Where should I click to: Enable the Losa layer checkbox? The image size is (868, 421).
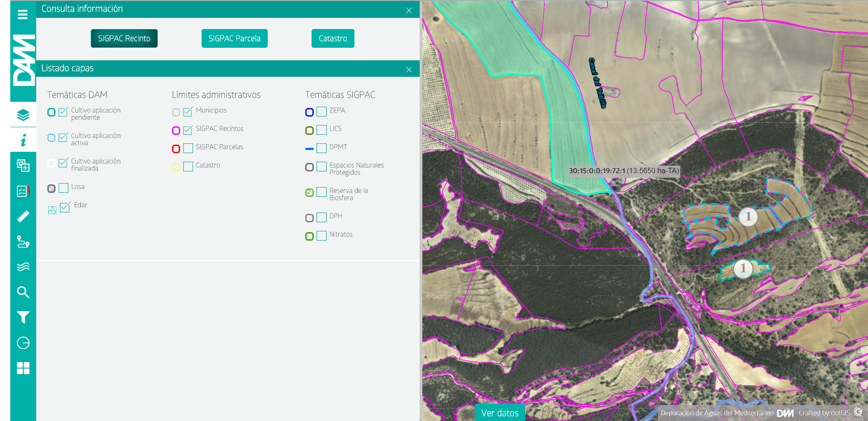(x=63, y=188)
